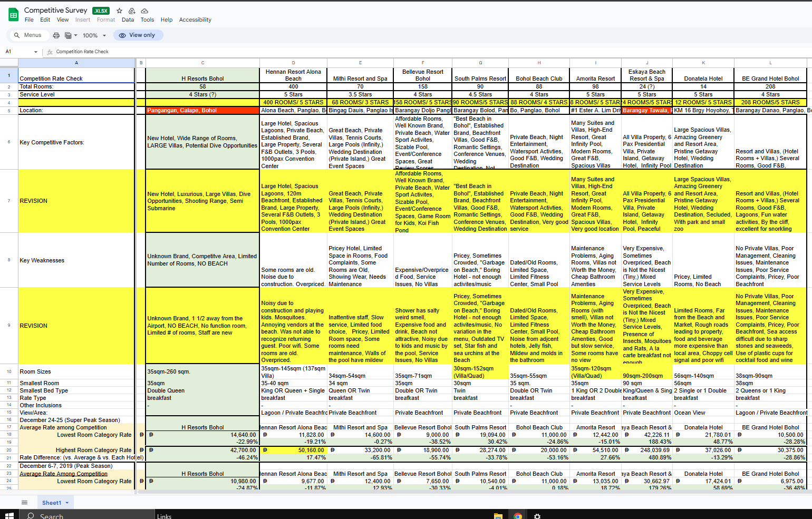
Task: Select the Sheet1 tab
Action: (x=55, y=503)
